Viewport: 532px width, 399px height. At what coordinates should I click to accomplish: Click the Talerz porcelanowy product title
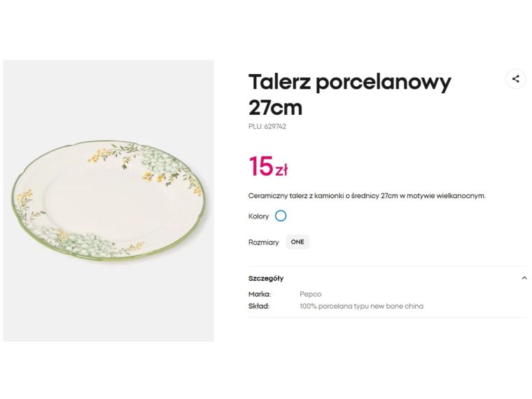pyautogui.click(x=349, y=83)
